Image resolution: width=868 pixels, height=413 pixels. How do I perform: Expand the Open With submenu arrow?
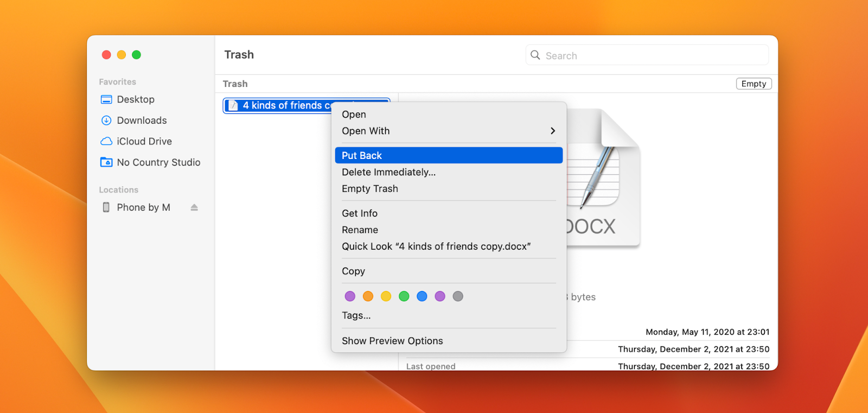(552, 131)
